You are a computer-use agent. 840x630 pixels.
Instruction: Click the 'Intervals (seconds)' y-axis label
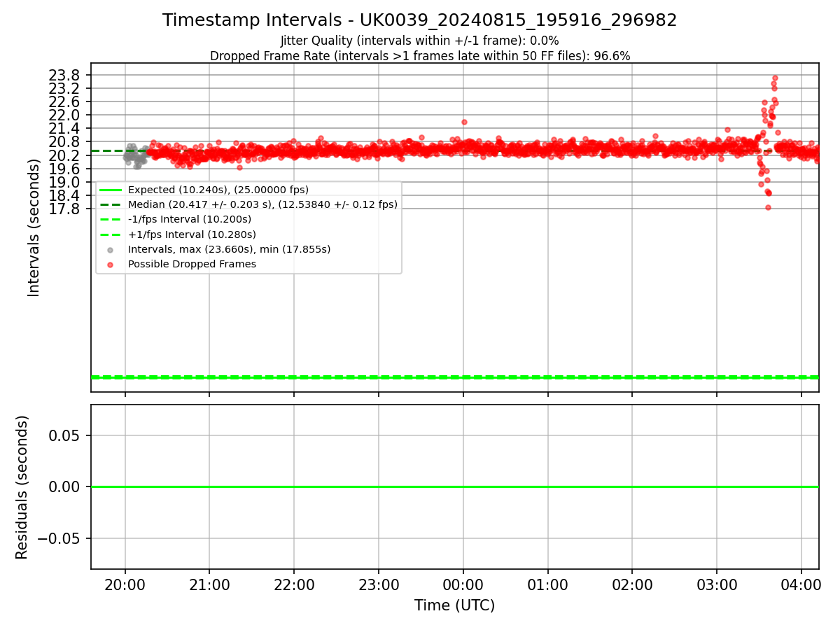click(x=34, y=227)
